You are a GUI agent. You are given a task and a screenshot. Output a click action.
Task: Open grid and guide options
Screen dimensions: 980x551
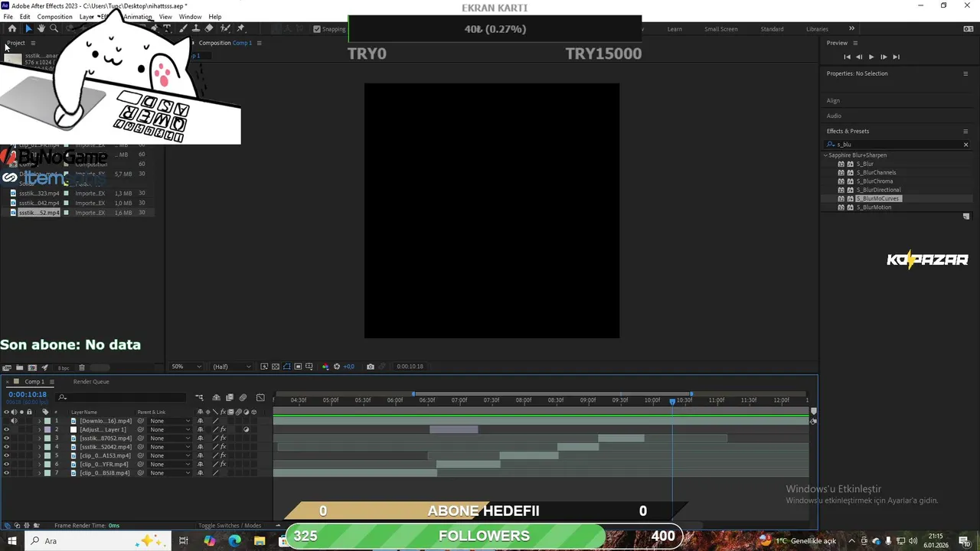pyautogui.click(x=309, y=367)
